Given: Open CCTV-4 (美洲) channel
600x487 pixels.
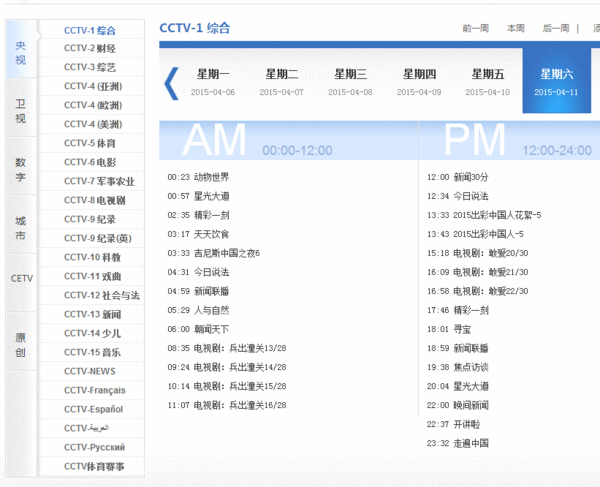Looking at the screenshot, I should tap(92, 124).
